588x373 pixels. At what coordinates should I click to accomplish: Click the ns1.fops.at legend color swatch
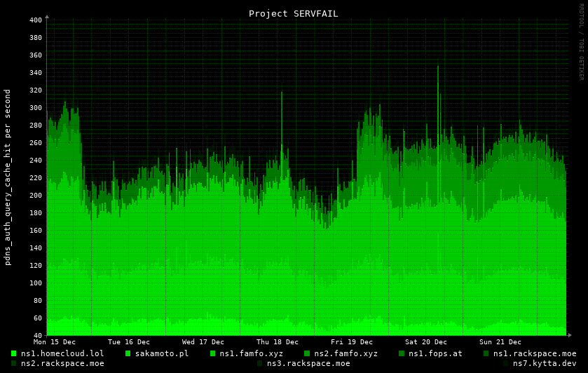(402, 353)
